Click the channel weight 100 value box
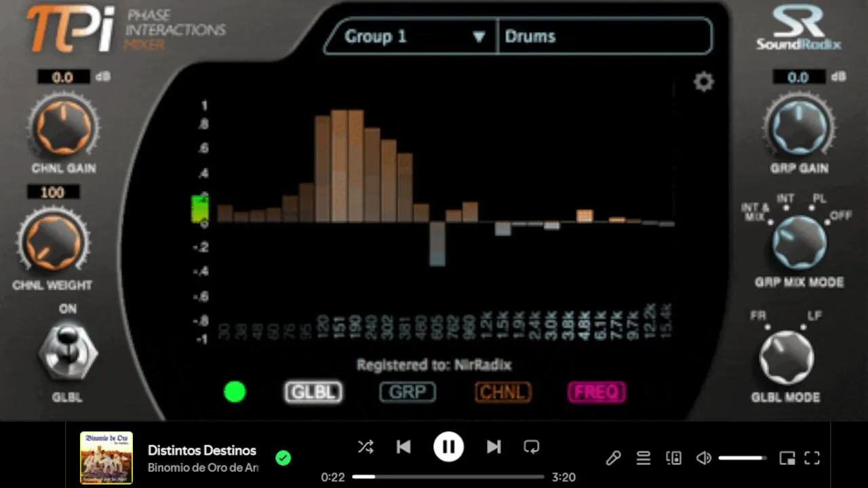The width and height of the screenshot is (868, 488). (x=53, y=192)
